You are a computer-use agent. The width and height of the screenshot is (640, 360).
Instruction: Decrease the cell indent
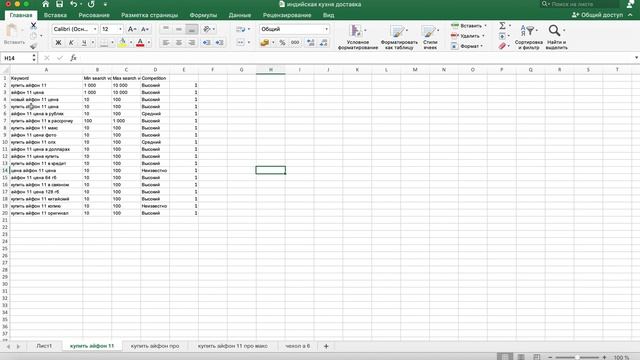pos(207,42)
